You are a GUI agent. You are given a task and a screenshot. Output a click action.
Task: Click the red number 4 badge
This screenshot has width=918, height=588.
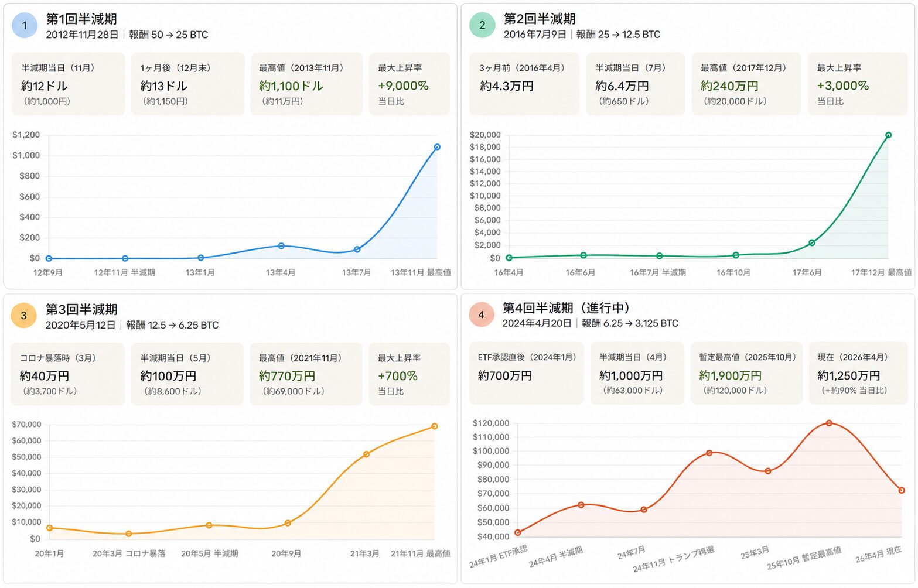[x=482, y=315]
